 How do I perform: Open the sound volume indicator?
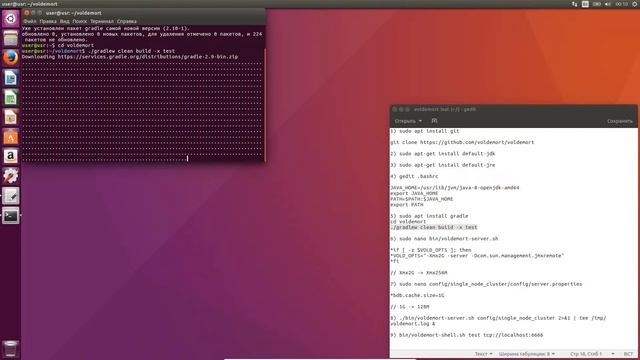click(608, 4)
